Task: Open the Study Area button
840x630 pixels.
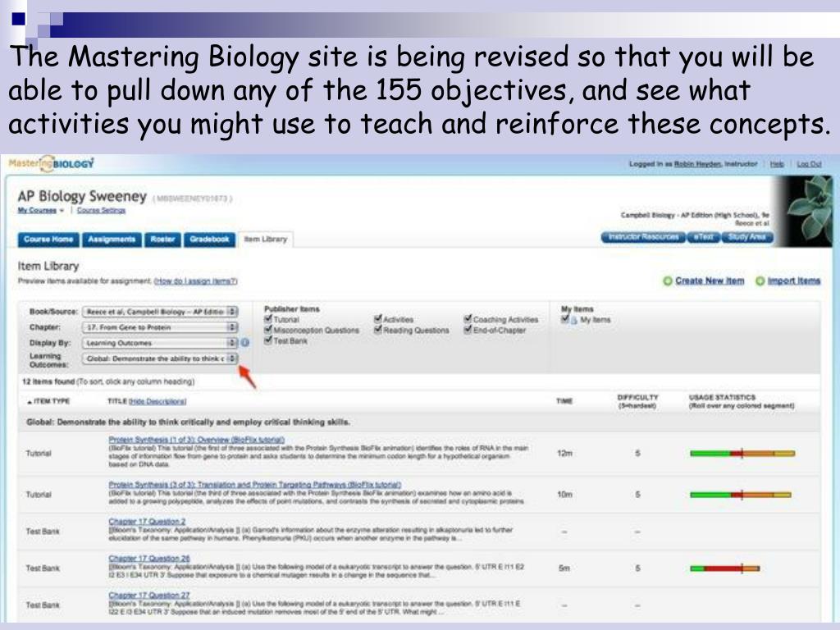Action: (x=746, y=237)
